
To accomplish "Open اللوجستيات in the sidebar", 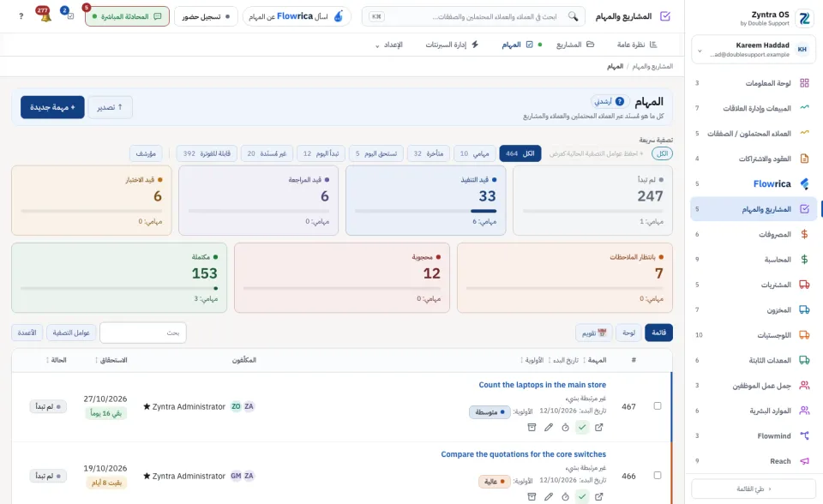I will coord(754,335).
